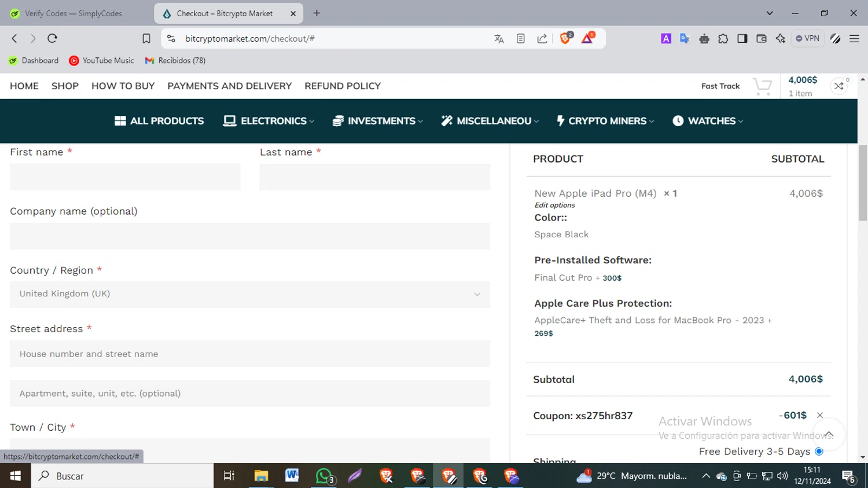868x488 pixels.
Task: Bookmark this page with bookmark icon
Action: [x=146, y=38]
